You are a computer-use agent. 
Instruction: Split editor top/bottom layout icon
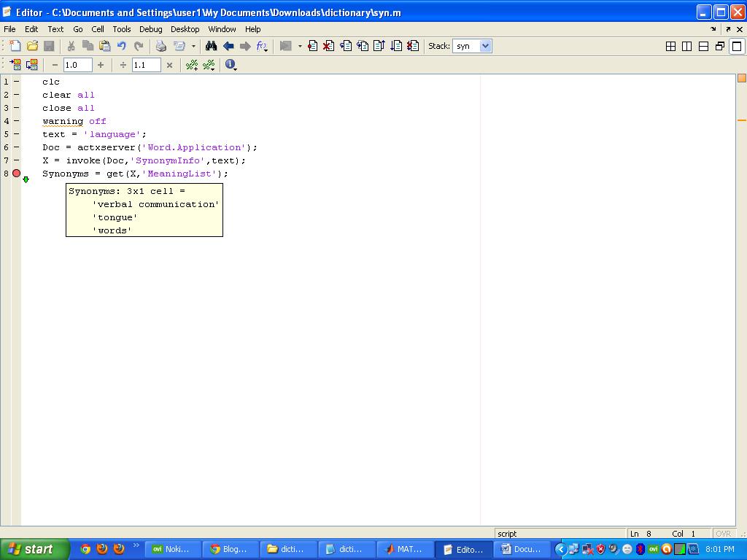coord(704,46)
